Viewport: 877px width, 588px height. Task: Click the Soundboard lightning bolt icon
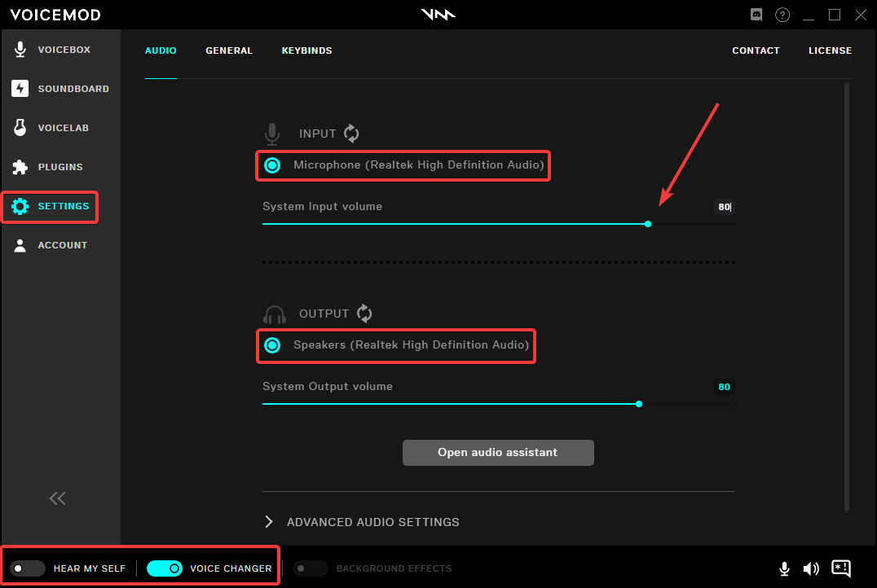point(20,88)
